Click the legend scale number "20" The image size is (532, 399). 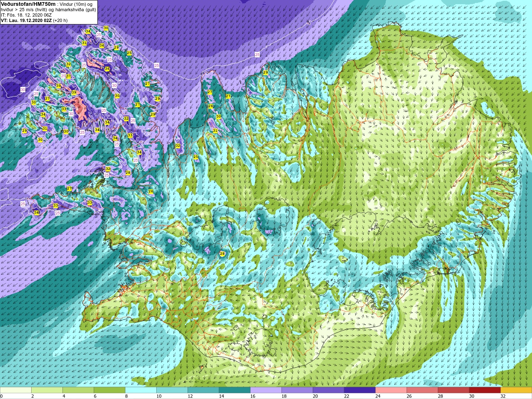click(x=315, y=396)
